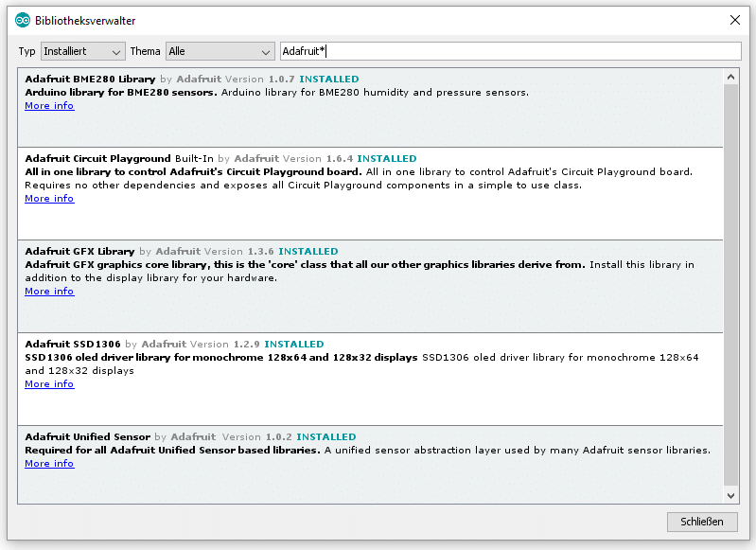756x550 pixels.
Task: Click the scrollbar down arrow
Action: pos(731,495)
